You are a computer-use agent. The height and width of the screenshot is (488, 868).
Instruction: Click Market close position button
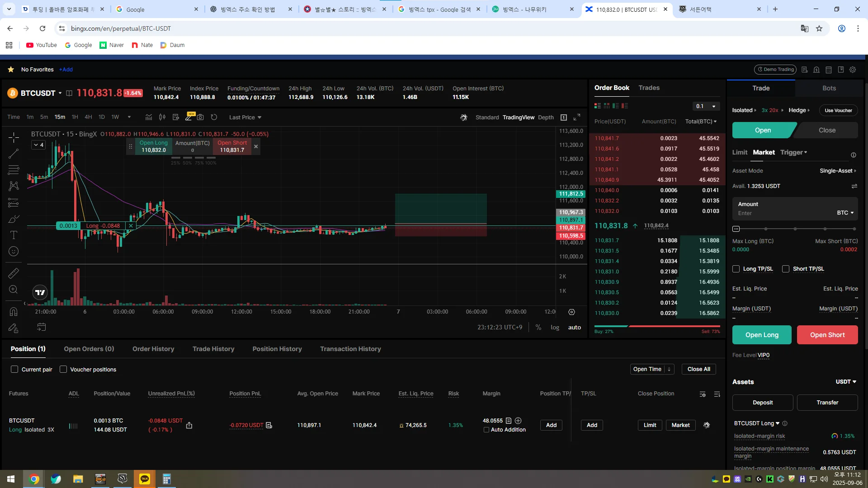click(x=680, y=425)
